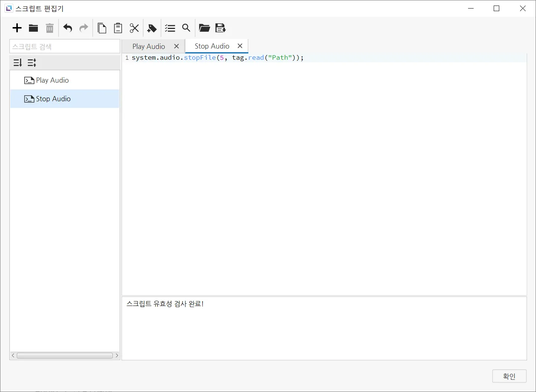Click the expand/collapse list icon above the script list
536x392 pixels.
pyautogui.click(x=32, y=63)
